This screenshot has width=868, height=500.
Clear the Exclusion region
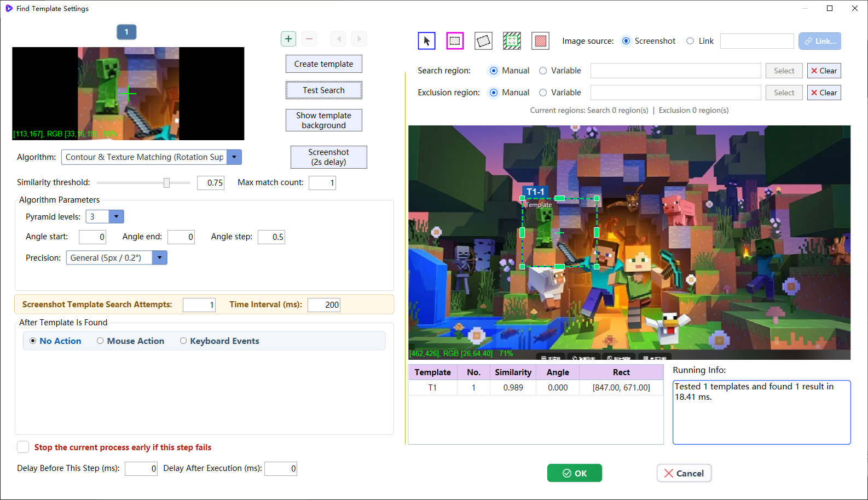point(824,93)
